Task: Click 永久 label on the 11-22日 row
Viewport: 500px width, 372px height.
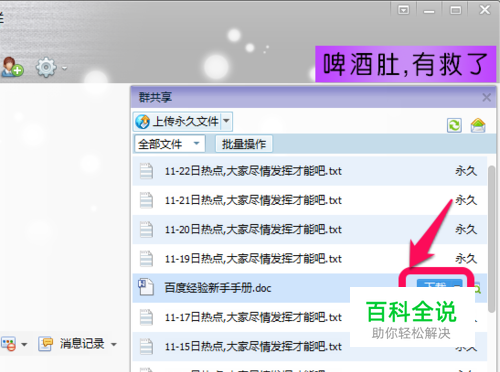Action: [x=466, y=171]
